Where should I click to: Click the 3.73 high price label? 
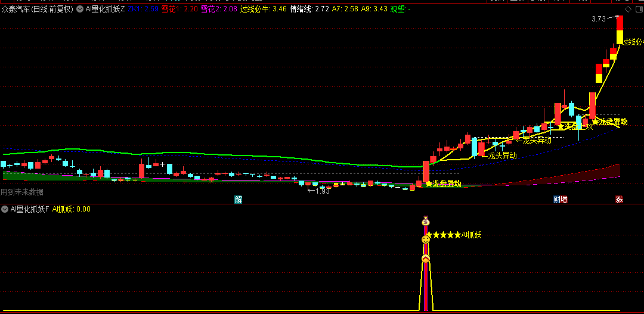(599, 19)
